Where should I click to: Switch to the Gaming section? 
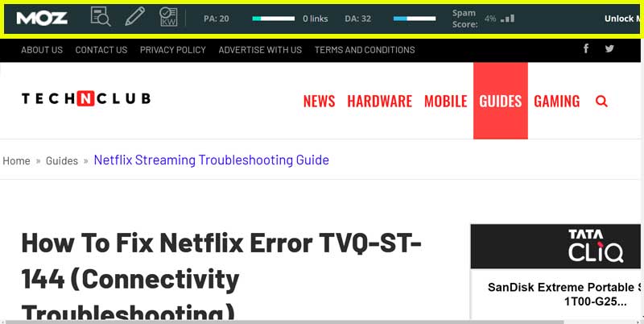(556, 101)
